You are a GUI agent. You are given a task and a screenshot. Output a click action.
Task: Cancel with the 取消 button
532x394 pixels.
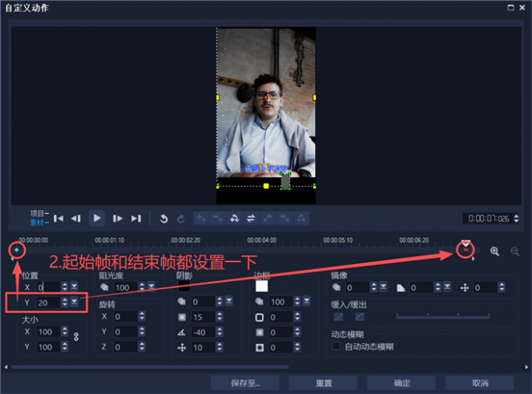(480, 383)
